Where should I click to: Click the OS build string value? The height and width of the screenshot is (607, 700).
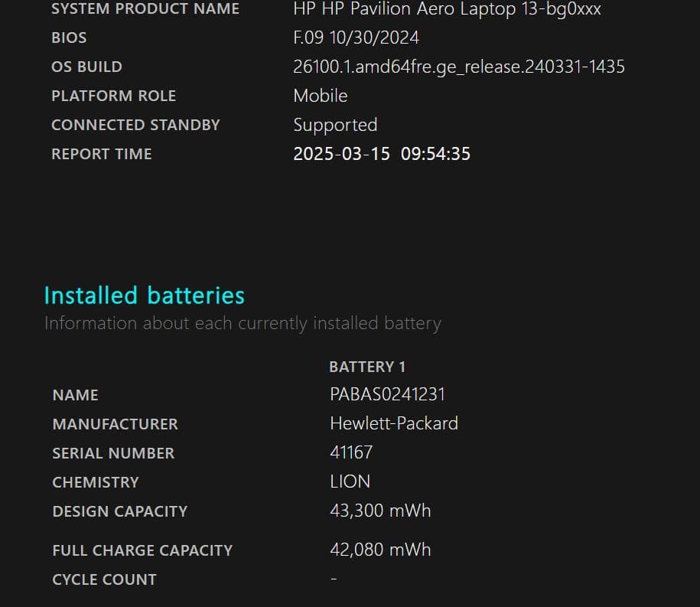(458, 67)
